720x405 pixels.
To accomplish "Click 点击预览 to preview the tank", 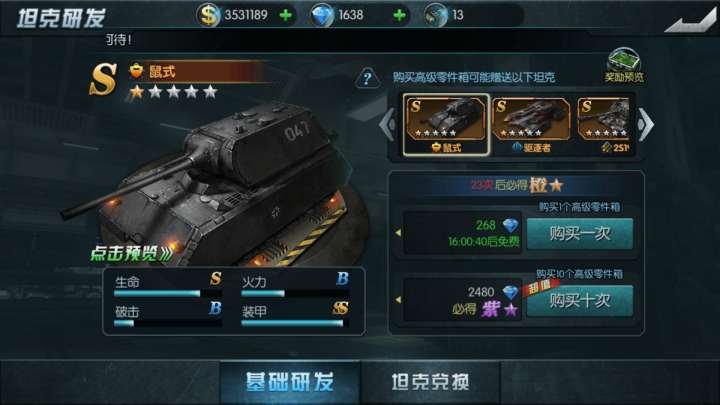I will 131,253.
